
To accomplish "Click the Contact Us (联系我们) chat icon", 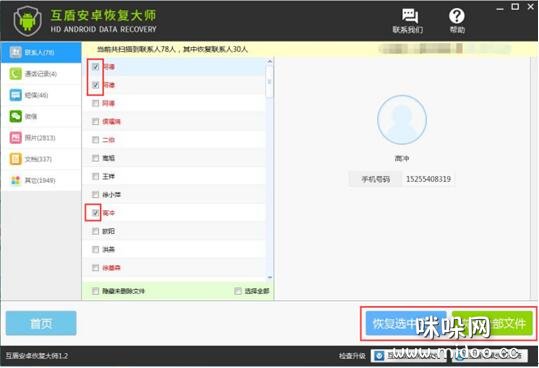I will point(409,16).
